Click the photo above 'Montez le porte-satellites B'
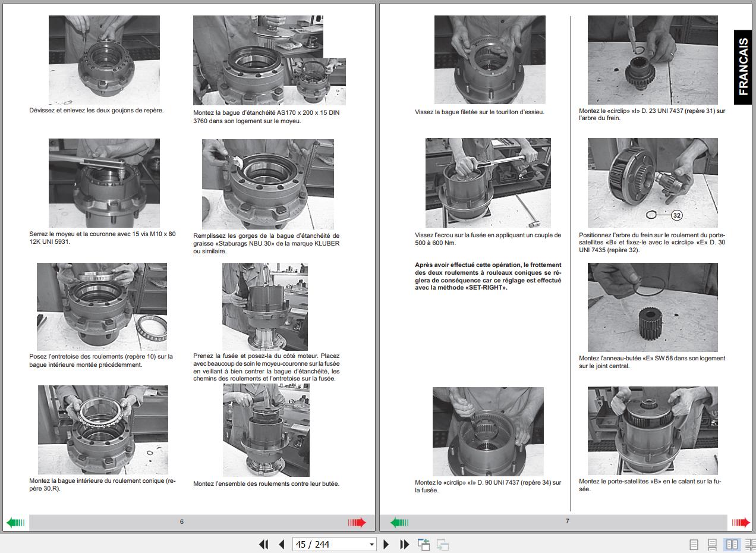756x553 pixels. coord(653,431)
